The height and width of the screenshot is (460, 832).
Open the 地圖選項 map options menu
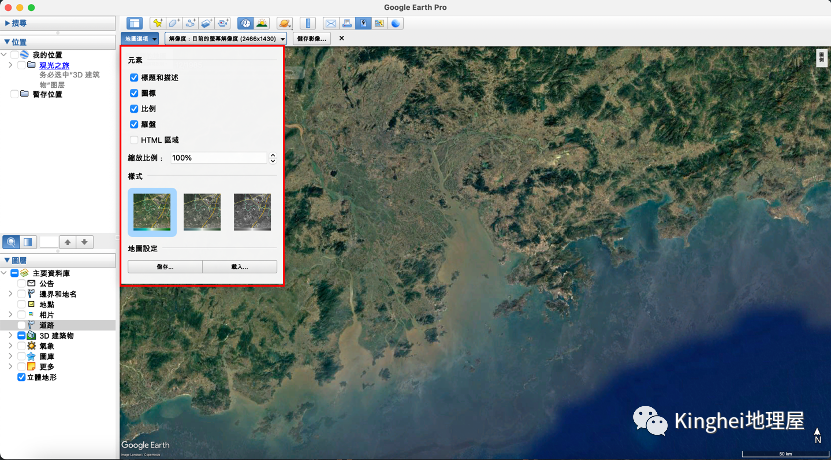[x=140, y=38]
